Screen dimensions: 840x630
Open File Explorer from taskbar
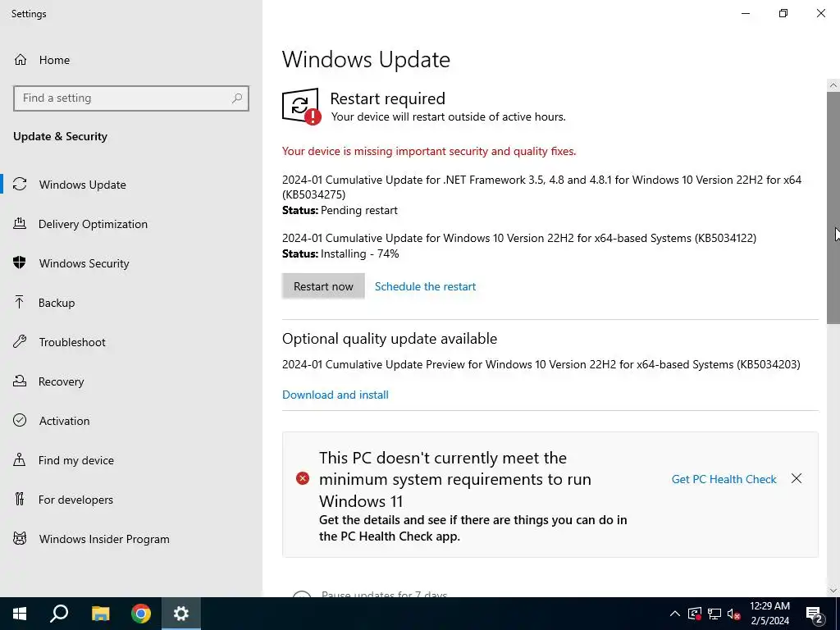[x=100, y=614]
